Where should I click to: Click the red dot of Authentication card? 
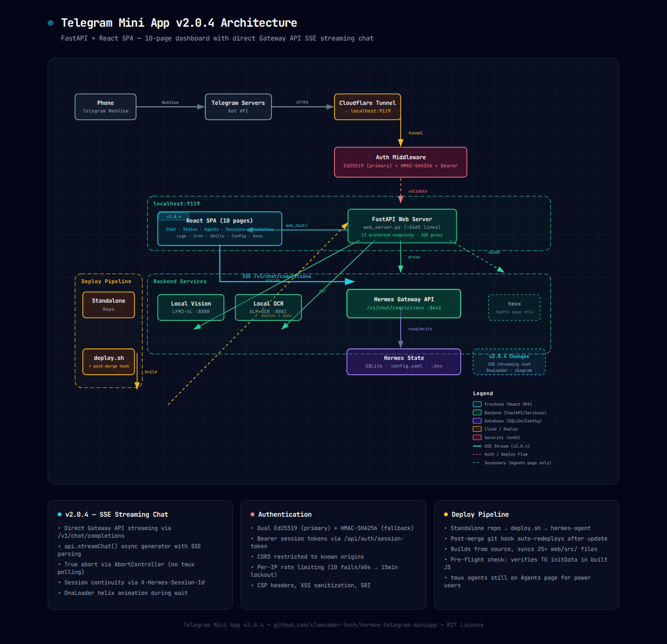click(x=253, y=514)
